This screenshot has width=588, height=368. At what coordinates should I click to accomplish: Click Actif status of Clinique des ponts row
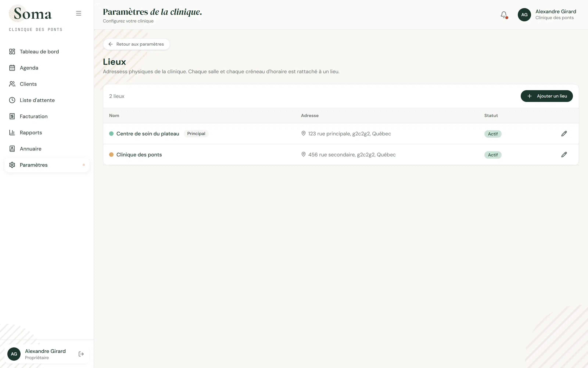click(x=493, y=155)
